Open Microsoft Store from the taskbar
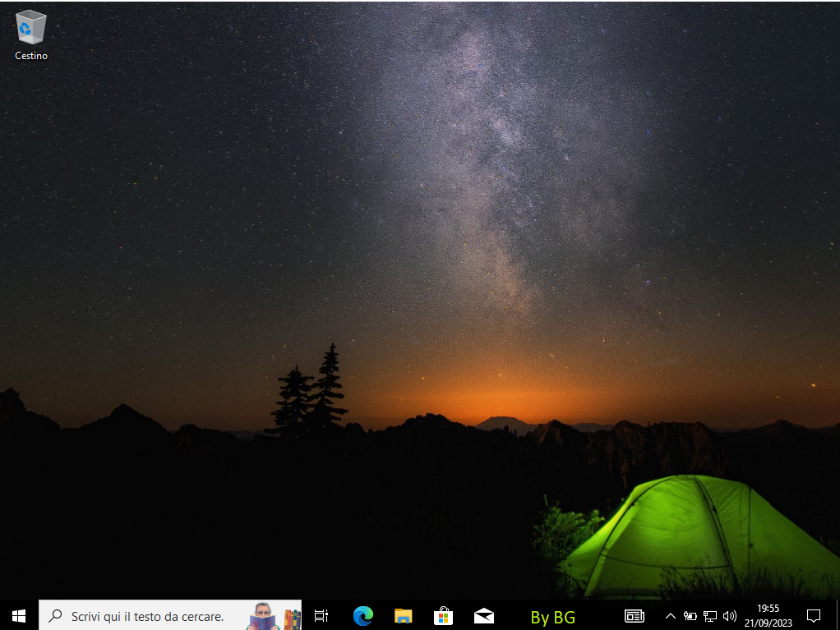The width and height of the screenshot is (840, 630). click(x=444, y=616)
